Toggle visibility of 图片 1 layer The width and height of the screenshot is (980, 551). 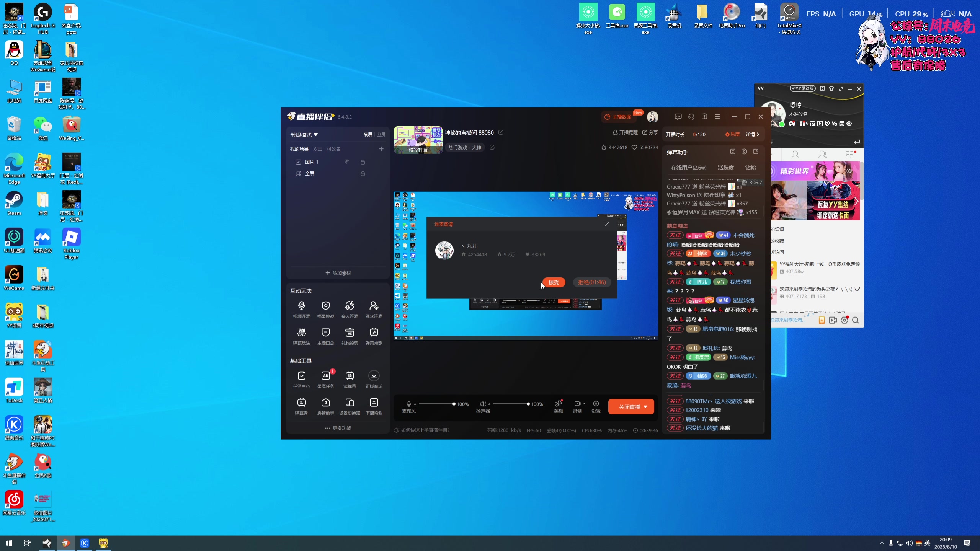(346, 162)
